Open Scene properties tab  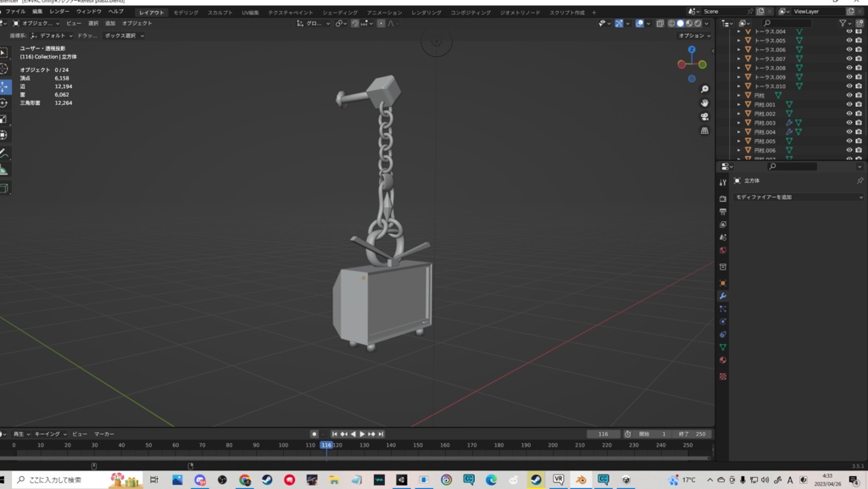click(x=722, y=236)
